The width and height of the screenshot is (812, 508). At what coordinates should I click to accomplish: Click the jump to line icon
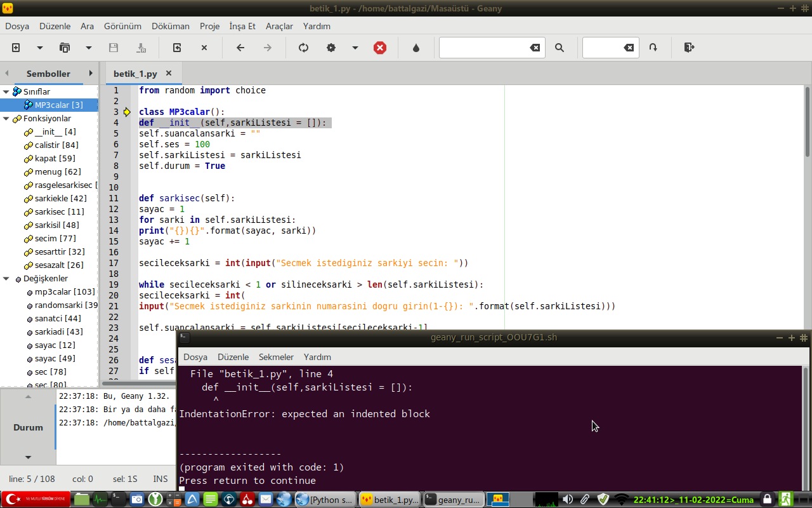coord(653,48)
